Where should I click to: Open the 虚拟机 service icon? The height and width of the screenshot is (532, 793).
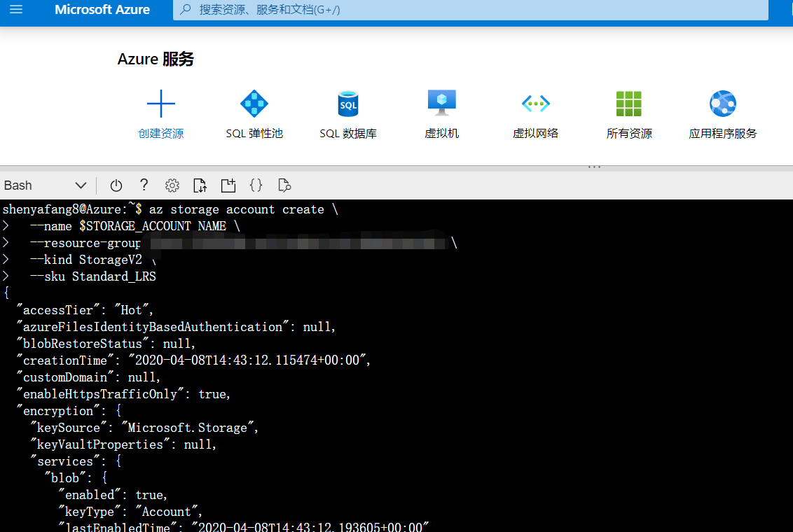coord(441,103)
